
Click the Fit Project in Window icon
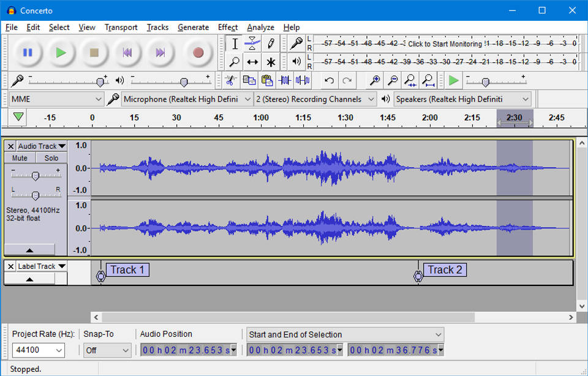click(428, 80)
